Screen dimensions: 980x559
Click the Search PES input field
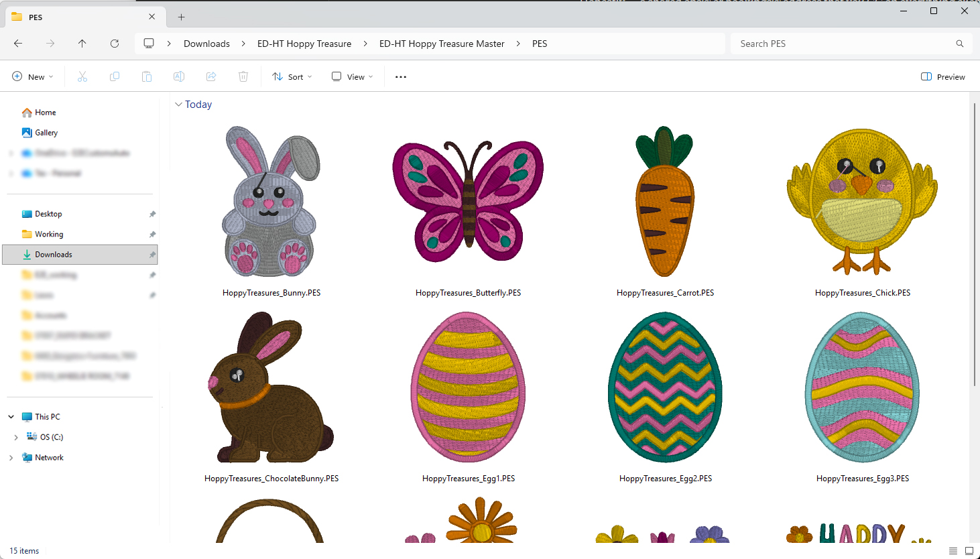coord(845,44)
